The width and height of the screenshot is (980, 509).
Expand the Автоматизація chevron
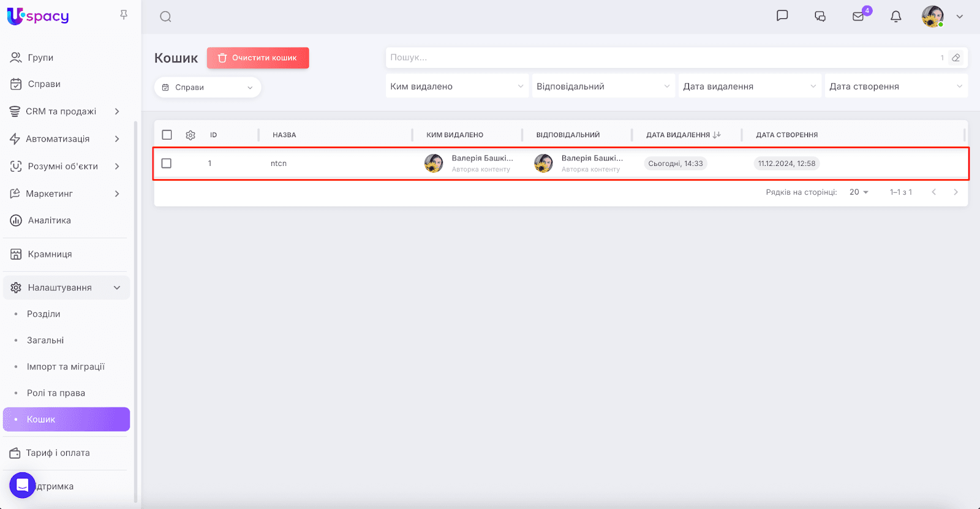(117, 139)
